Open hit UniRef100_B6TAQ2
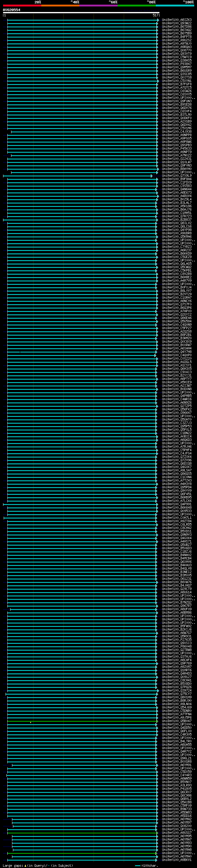This screenshot has width=197, height=868. click(x=177, y=30)
